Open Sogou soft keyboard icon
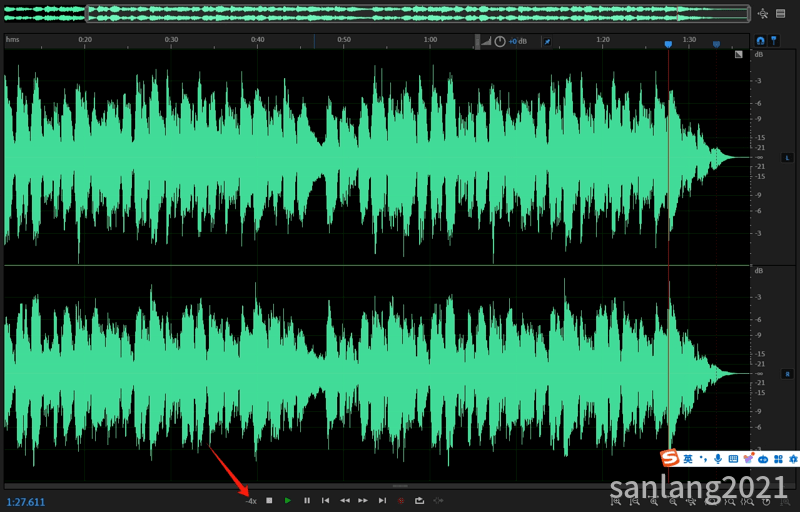 click(733, 458)
